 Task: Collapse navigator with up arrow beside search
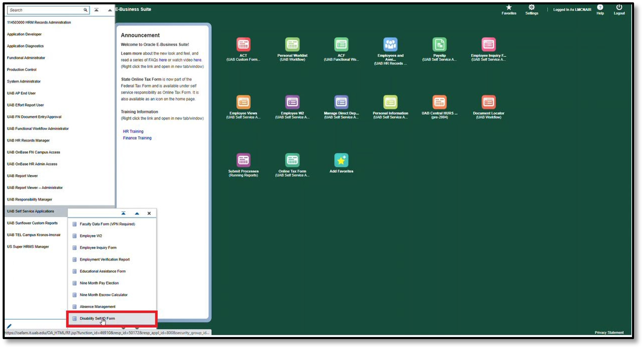[x=110, y=10]
